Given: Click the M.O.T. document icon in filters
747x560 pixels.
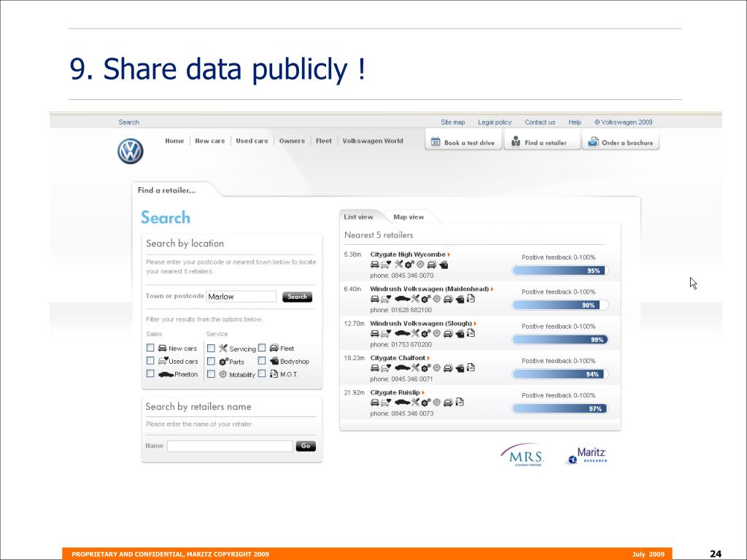Looking at the screenshot, I should click(274, 374).
